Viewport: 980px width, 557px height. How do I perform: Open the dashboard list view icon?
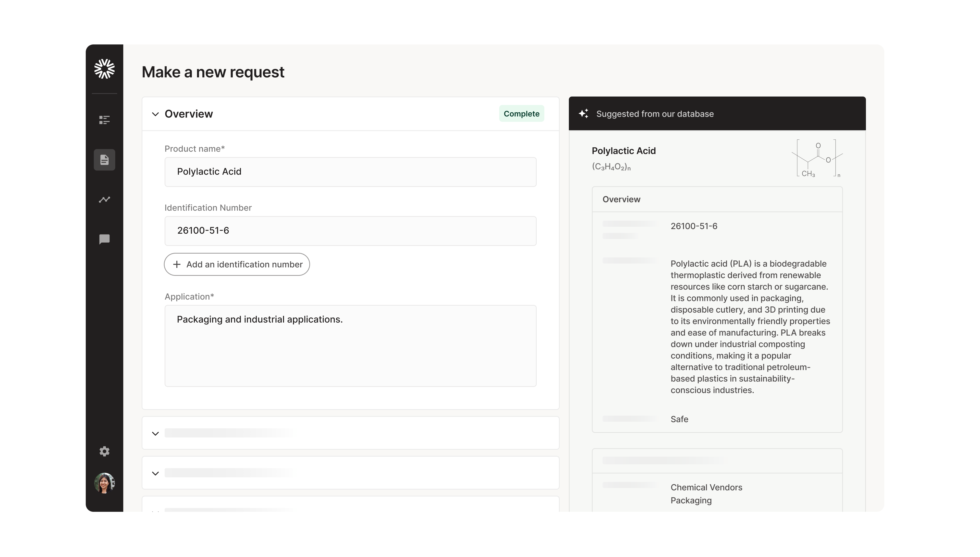tap(104, 120)
